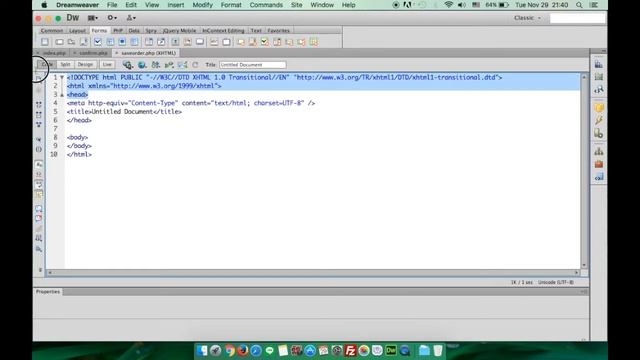Toggle Line Numbers in coding toolbar
Screen dimensions: 640x360
[39, 164]
